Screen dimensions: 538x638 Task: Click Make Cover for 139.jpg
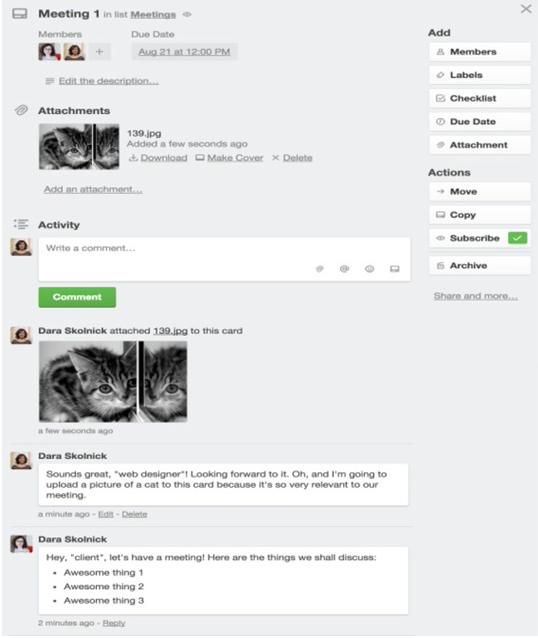pos(230,158)
